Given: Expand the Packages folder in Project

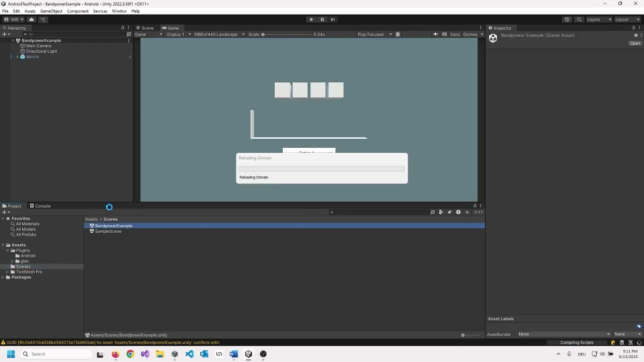Looking at the screenshot, I should [x=3, y=278].
